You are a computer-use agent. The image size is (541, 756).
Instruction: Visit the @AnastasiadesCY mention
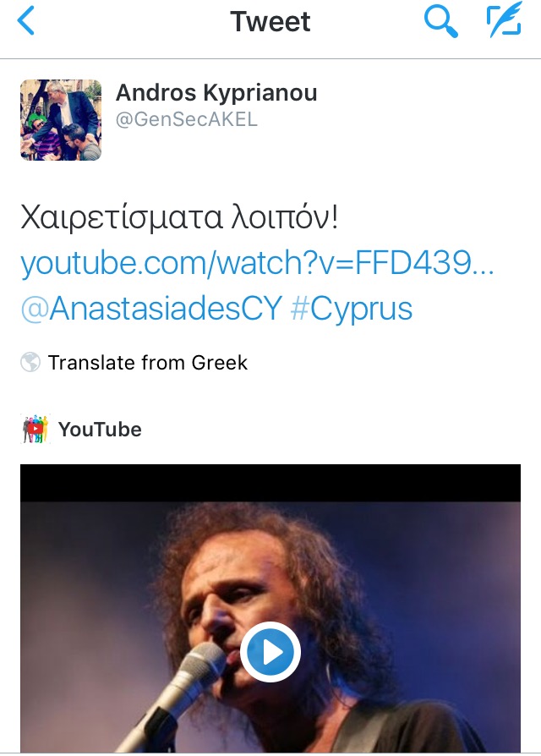click(x=151, y=308)
